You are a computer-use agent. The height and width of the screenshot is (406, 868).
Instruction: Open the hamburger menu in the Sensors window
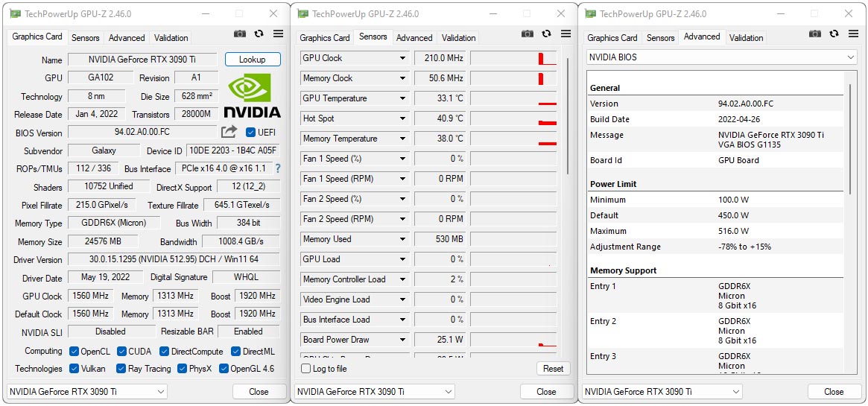pyautogui.click(x=566, y=34)
